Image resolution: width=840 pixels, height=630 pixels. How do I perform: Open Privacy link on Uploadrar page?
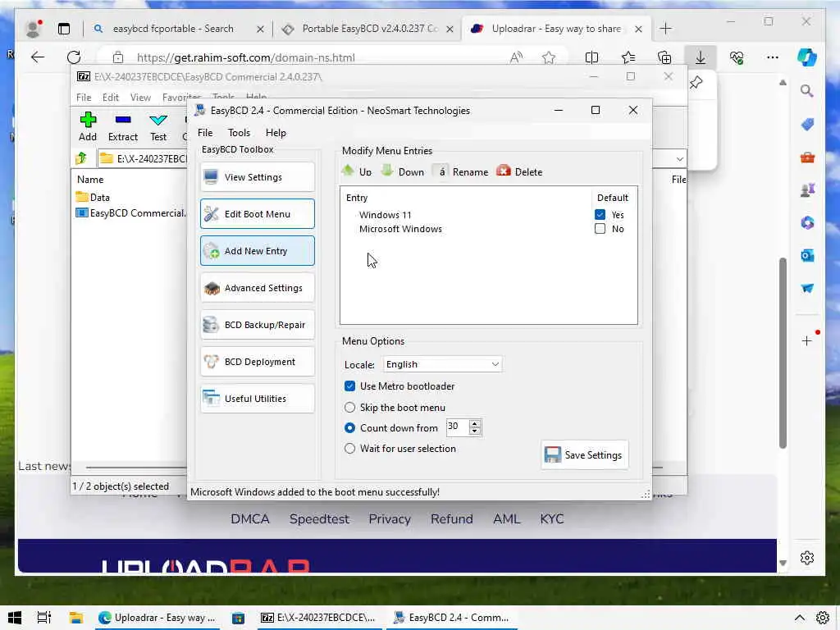390,519
